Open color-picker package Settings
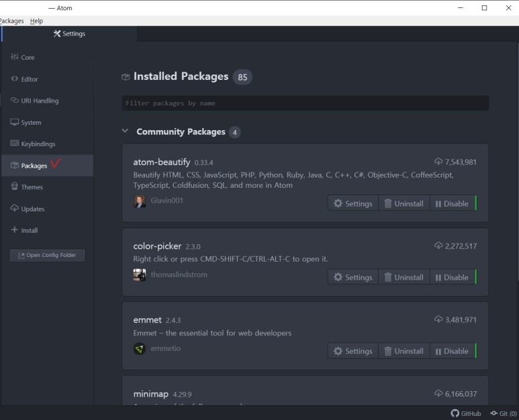This screenshot has height=420, width=519. (x=353, y=277)
